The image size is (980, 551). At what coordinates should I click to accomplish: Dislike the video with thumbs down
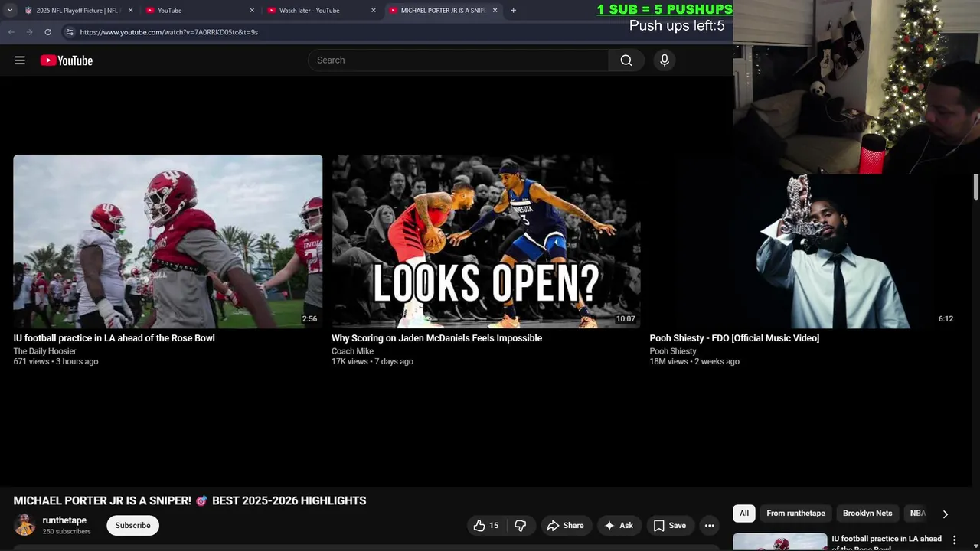click(x=521, y=526)
